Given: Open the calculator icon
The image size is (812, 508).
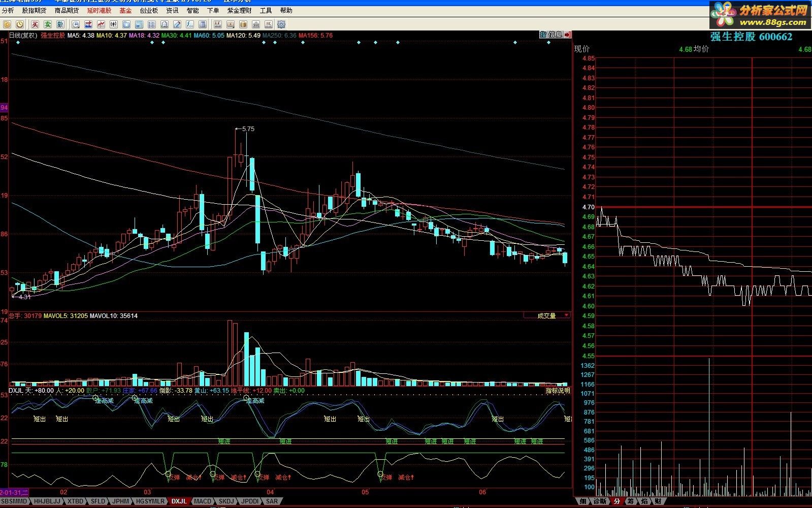Looking at the screenshot, I should 203,24.
